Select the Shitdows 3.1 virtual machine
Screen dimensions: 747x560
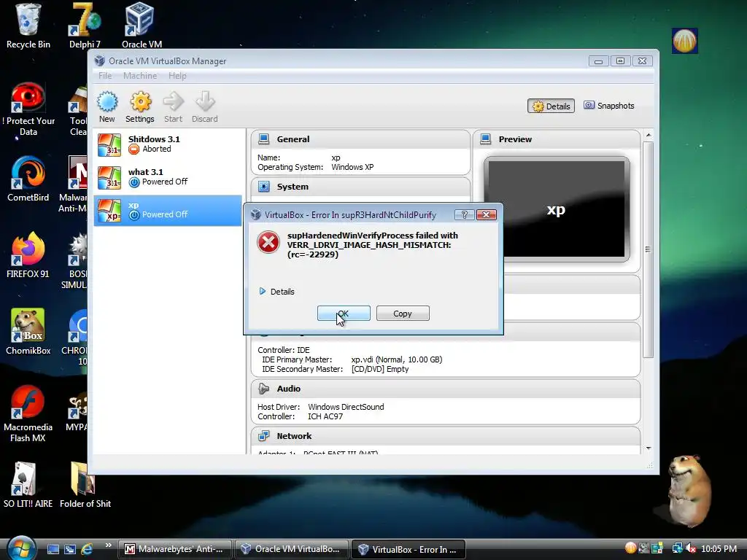tap(168, 145)
